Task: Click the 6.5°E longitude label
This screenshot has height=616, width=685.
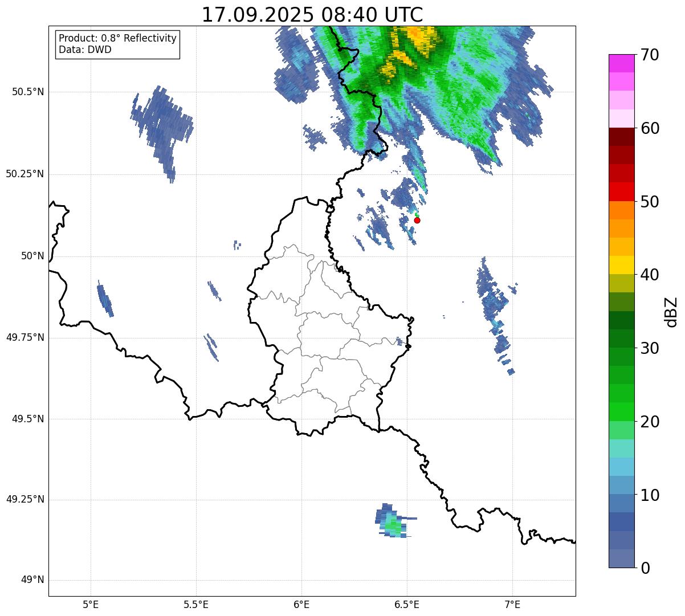Action: pos(407,604)
